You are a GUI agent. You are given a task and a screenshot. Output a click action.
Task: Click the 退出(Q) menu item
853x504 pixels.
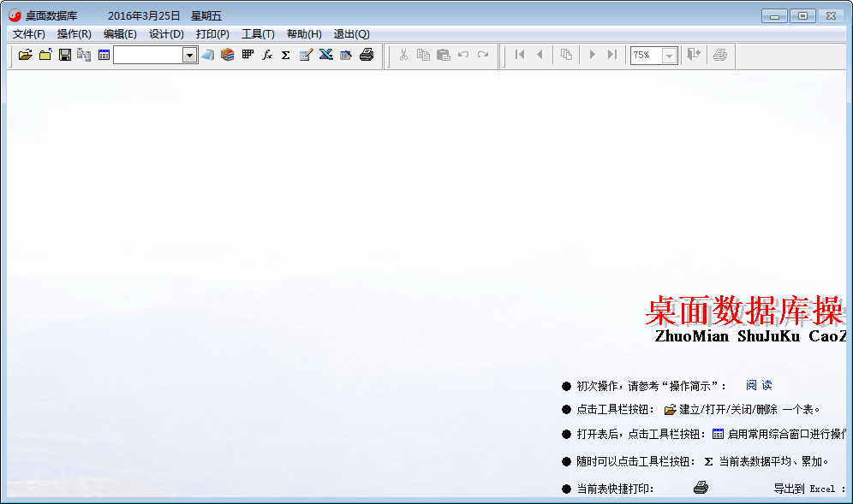[351, 34]
